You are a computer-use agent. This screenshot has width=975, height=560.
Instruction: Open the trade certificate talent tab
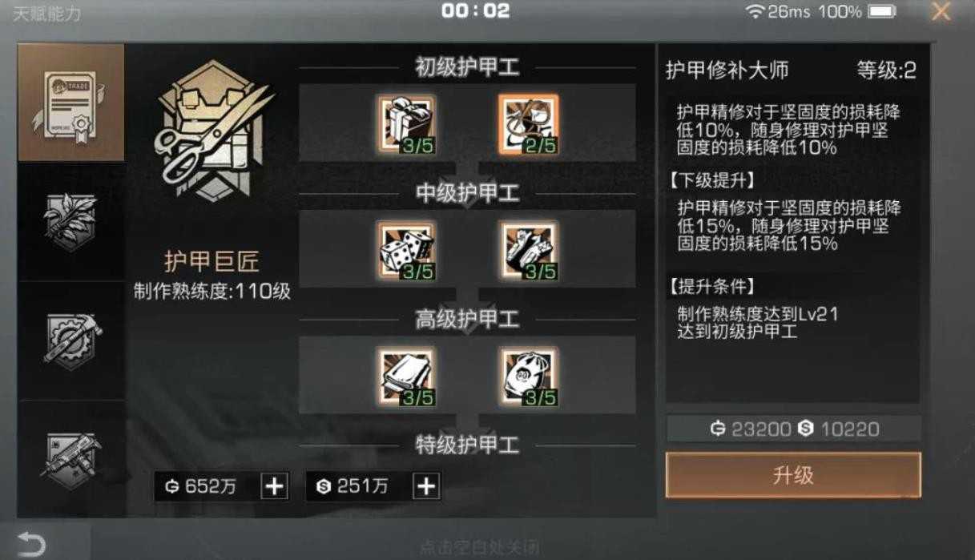point(71,103)
